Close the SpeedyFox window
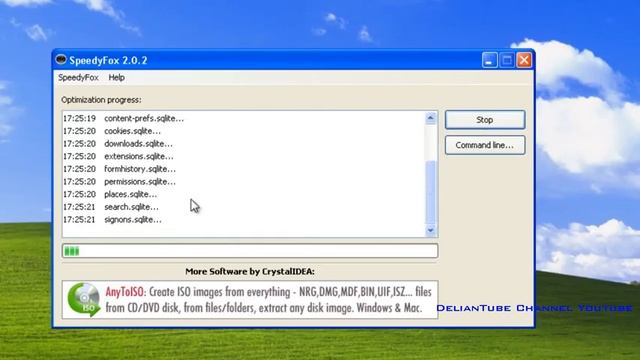The width and height of the screenshot is (640, 360). [524, 60]
